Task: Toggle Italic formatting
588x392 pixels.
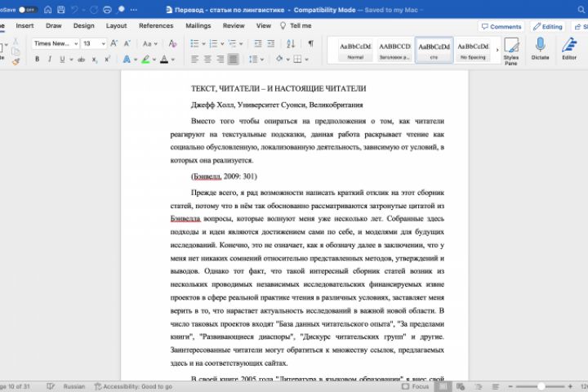Action: click(x=50, y=60)
